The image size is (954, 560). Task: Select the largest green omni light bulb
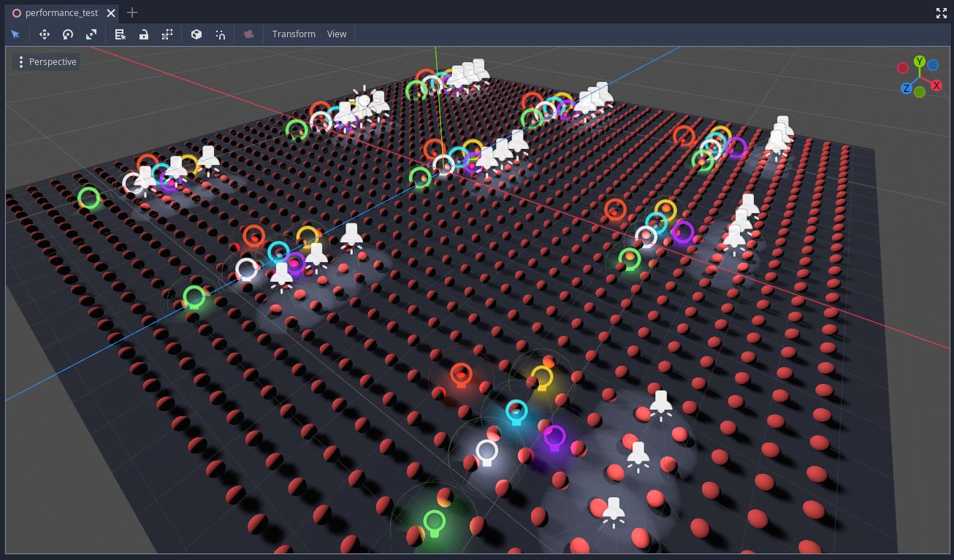[435, 523]
